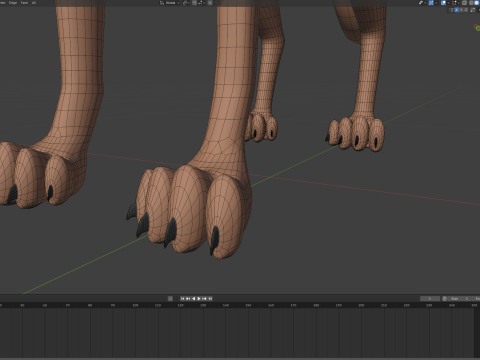Toggle snapping magnet icon
Screen dimensions: 480x360
coord(194,3)
